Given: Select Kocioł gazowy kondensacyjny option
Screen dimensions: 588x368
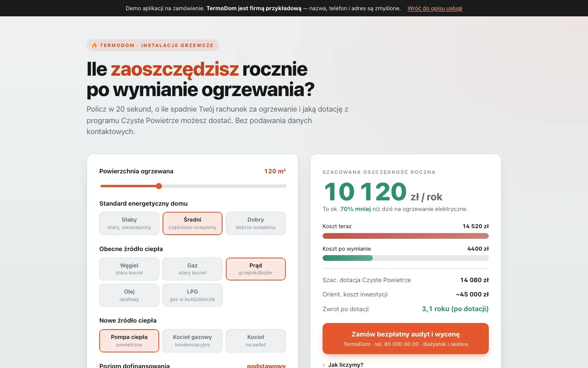Looking at the screenshot, I should pyautogui.click(x=192, y=341).
